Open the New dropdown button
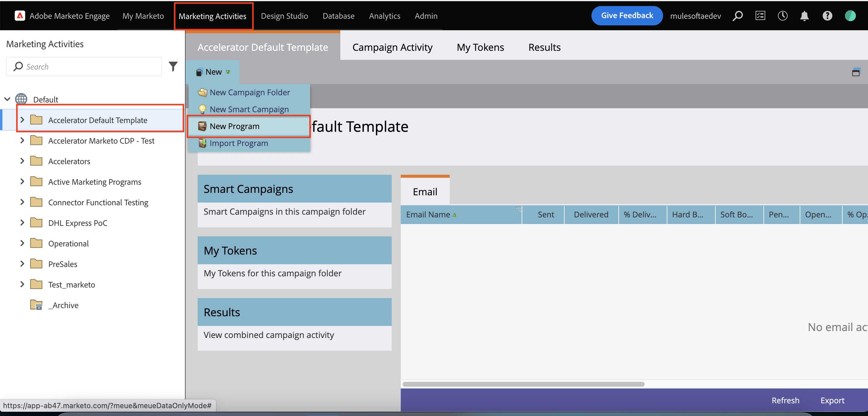The image size is (868, 416). 213,72
